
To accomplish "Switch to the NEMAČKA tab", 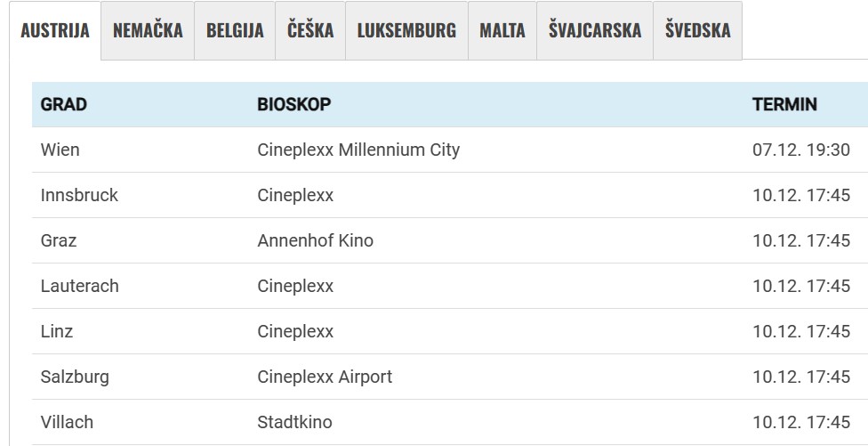I will point(148,30).
